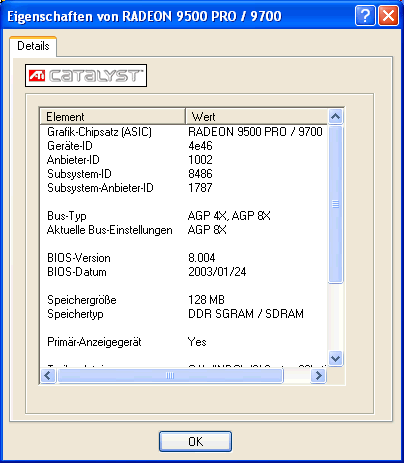Click the dialog title bar text

coord(144,16)
